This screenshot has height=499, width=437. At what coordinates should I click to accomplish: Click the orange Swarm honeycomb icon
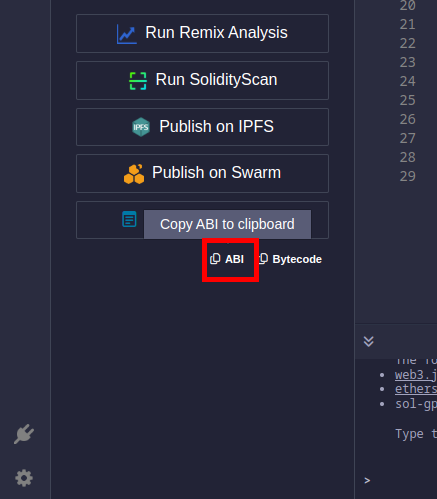pos(134,174)
